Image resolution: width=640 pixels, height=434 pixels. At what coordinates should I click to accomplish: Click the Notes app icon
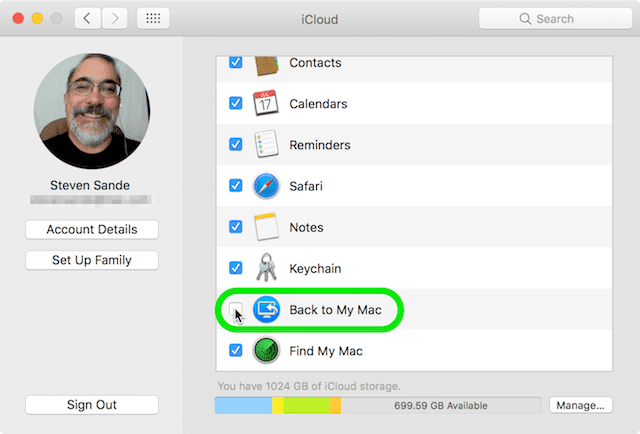tap(266, 227)
